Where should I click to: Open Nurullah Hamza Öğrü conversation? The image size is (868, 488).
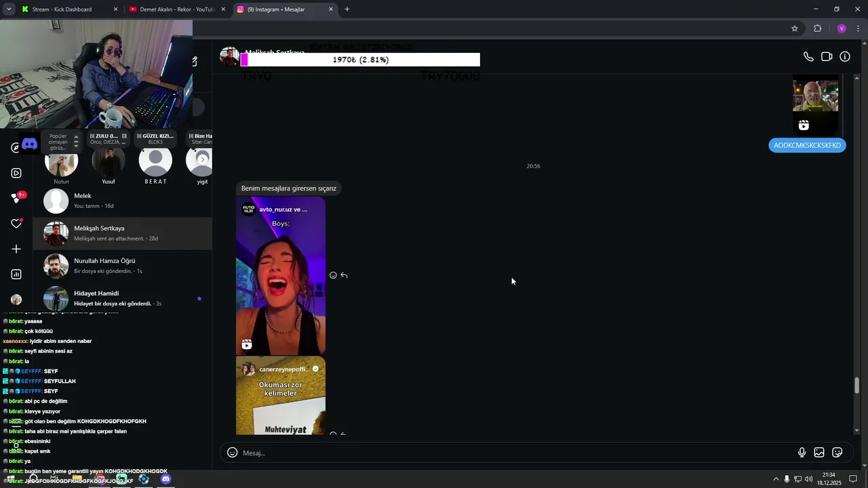click(123, 266)
